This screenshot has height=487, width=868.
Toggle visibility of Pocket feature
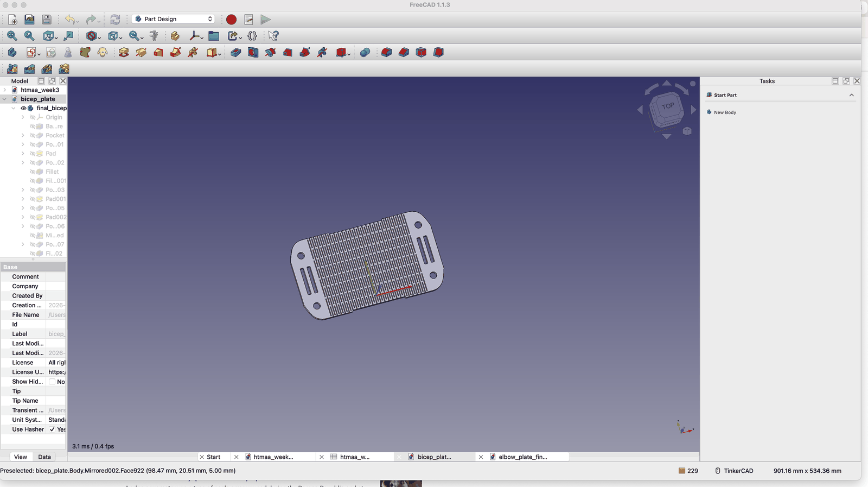pyautogui.click(x=33, y=135)
